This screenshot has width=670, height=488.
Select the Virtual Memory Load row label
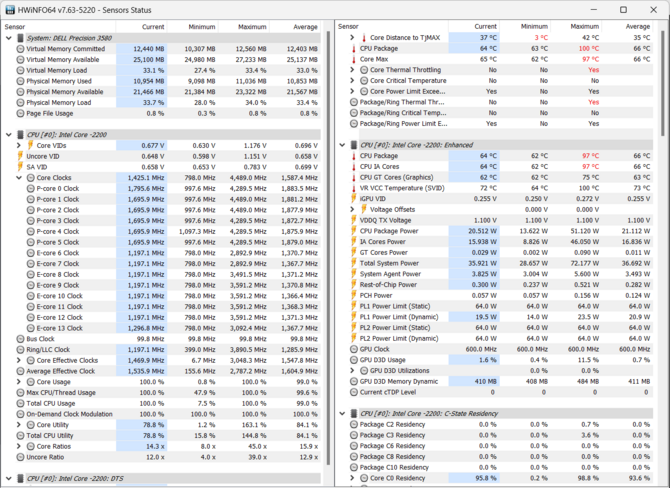tap(57, 71)
